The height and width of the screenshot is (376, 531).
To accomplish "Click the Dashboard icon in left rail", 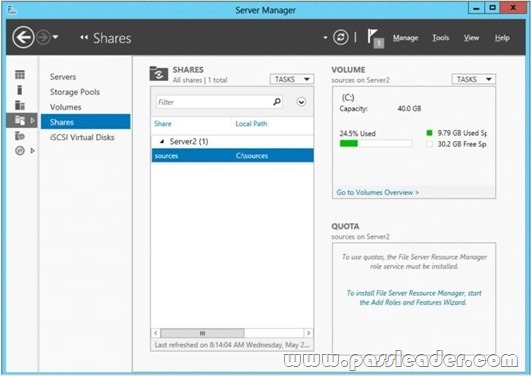I will (x=20, y=75).
